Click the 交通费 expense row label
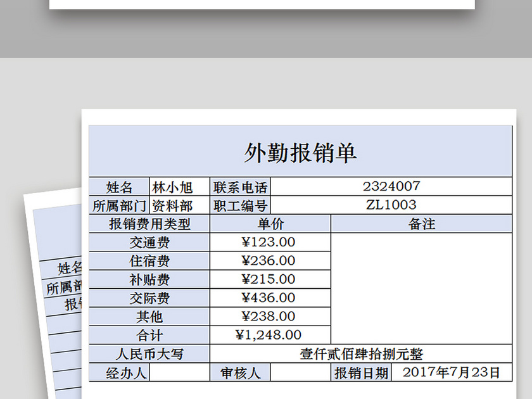 tap(150, 242)
